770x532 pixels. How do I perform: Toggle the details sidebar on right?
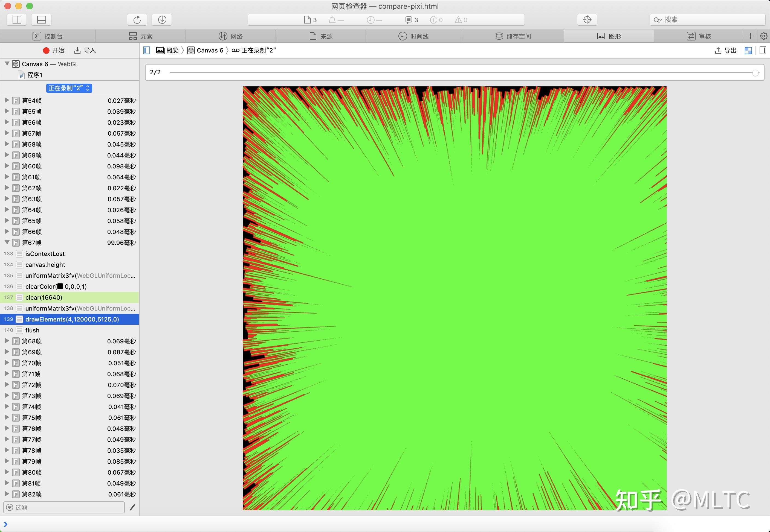click(763, 50)
